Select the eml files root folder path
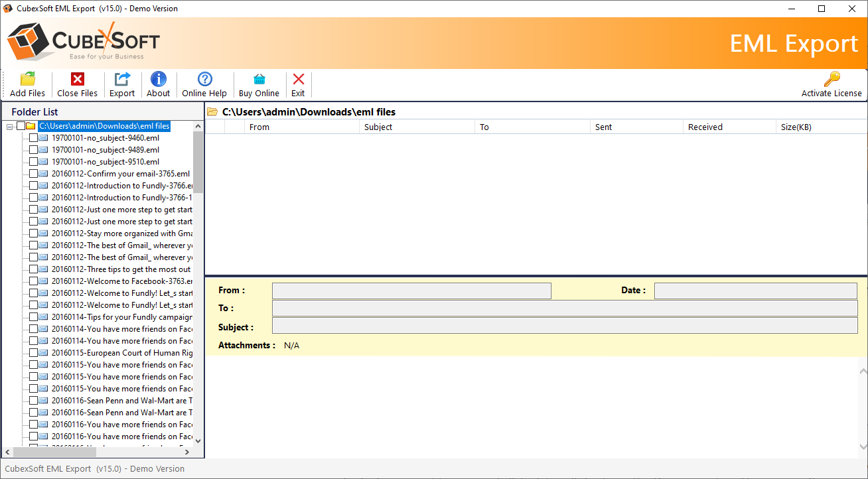Viewport: 868px width, 479px height. (x=104, y=126)
